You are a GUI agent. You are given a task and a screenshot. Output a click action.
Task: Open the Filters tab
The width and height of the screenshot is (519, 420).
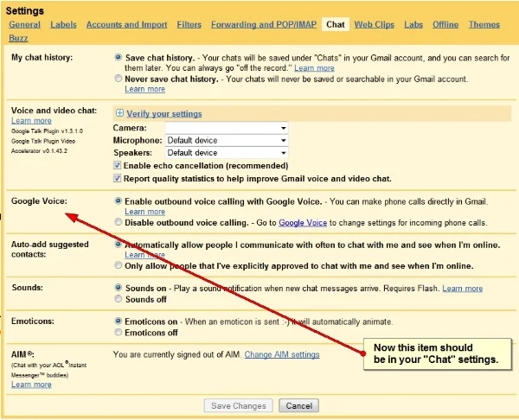(189, 24)
